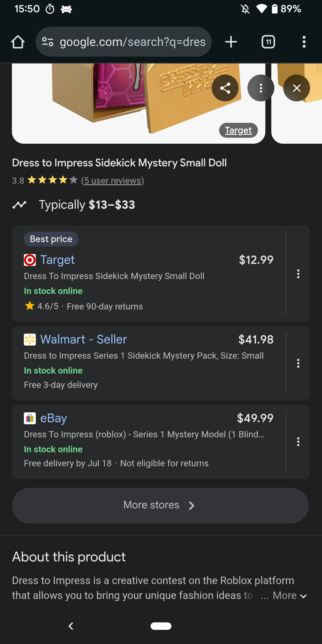Open Target store listing link
322x644 pixels.
(57, 260)
